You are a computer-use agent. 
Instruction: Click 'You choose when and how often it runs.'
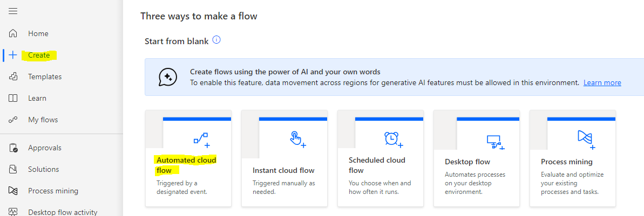coord(380,187)
